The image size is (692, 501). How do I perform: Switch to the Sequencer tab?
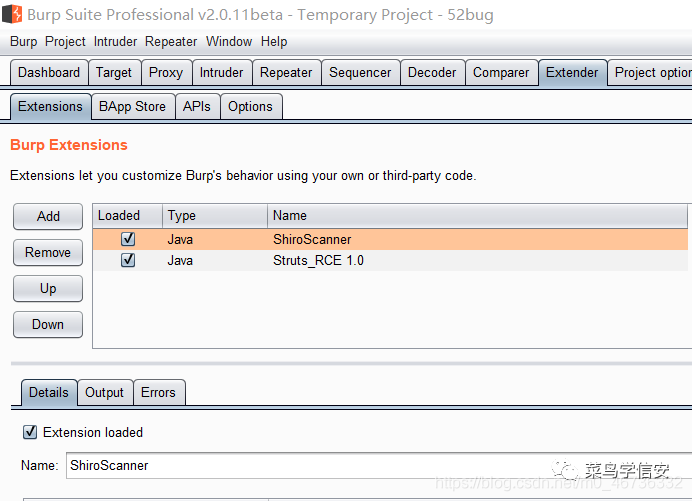360,72
